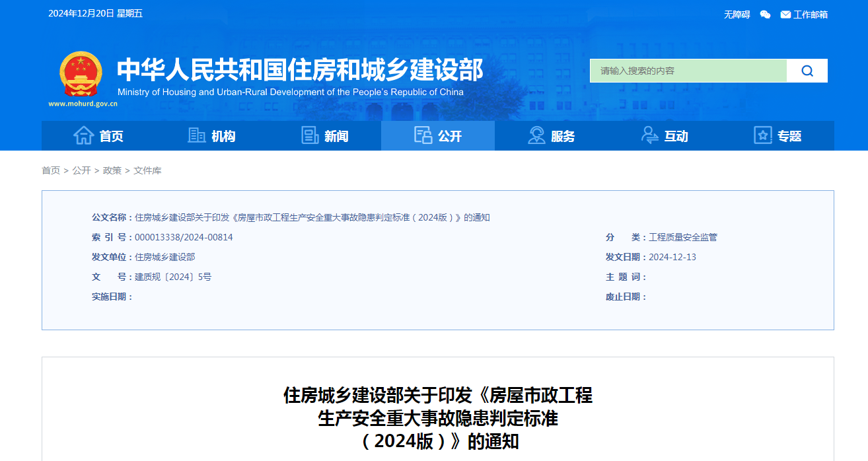This screenshot has width=868, height=461.
Task: Click the magnifier search button
Action: click(x=807, y=71)
